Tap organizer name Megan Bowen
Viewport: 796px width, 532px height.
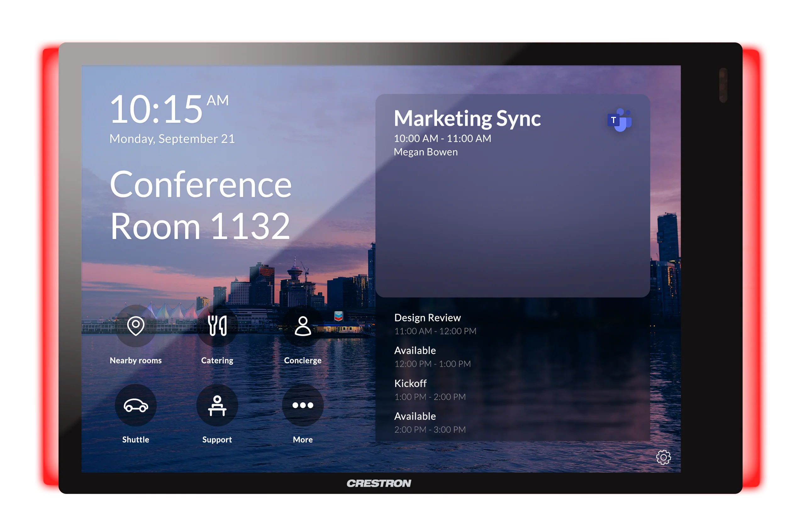pos(426,152)
